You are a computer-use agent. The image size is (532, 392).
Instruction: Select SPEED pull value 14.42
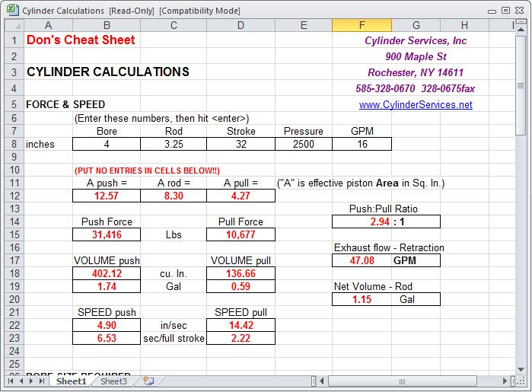pyautogui.click(x=241, y=325)
